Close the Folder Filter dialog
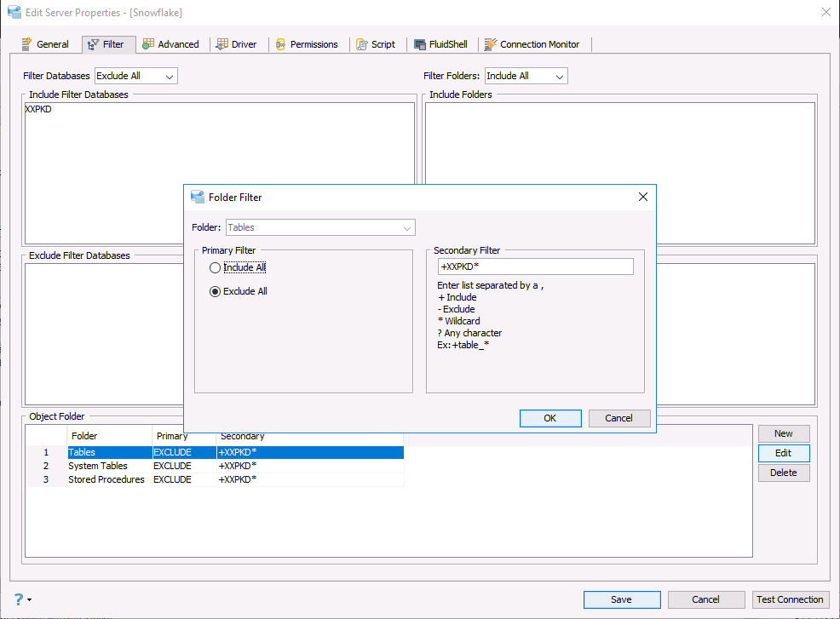The width and height of the screenshot is (840, 619). click(643, 197)
